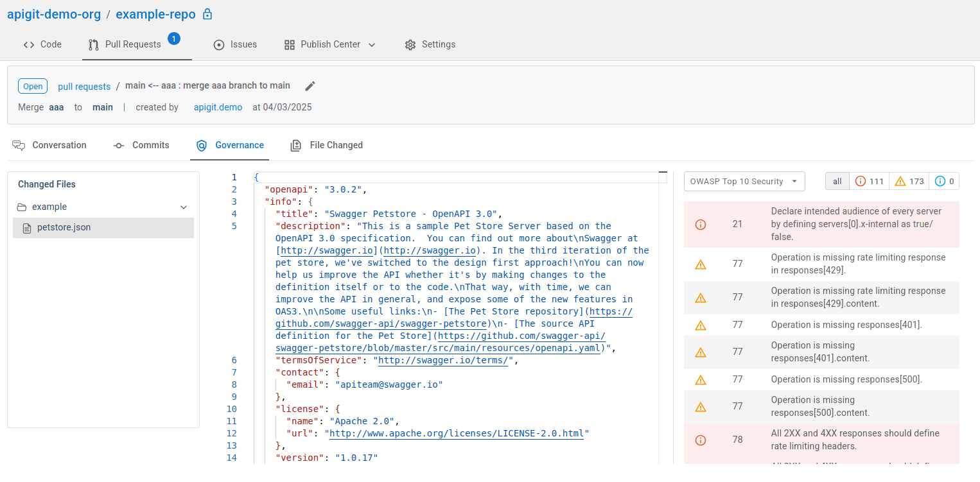The height and width of the screenshot is (482, 980).
Task: Select the example folder row
Action: (x=103, y=207)
